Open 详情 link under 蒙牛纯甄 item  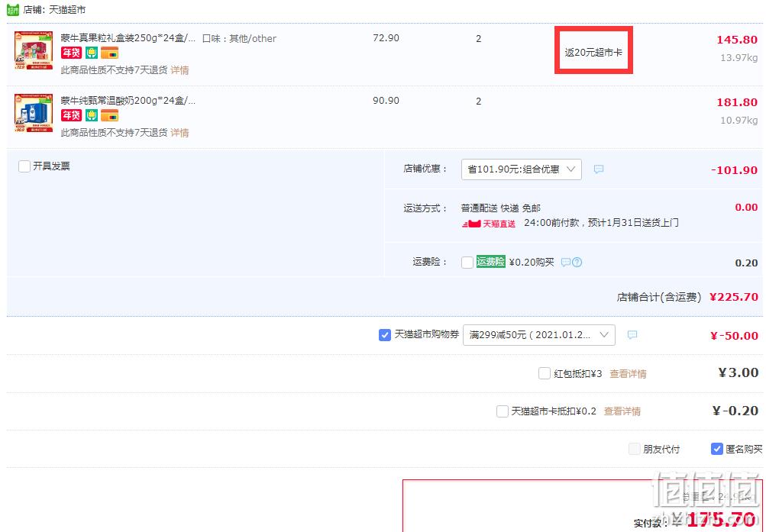[179, 133]
